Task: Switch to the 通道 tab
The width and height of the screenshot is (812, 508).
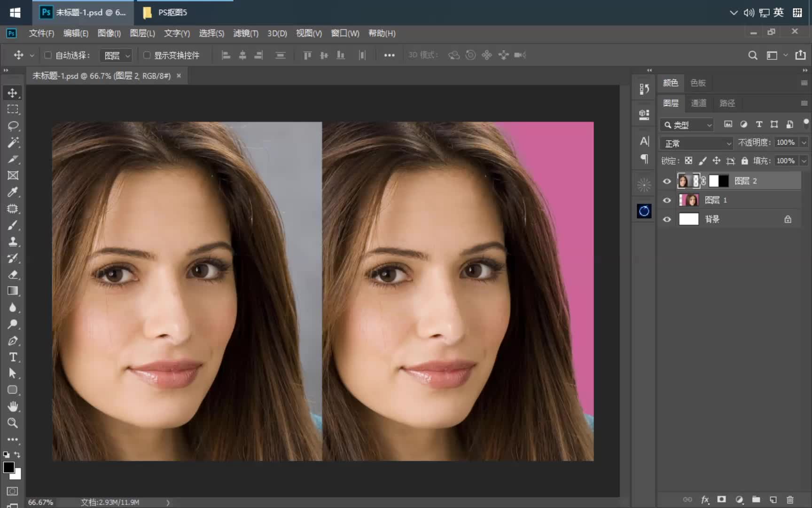Action: tap(698, 103)
